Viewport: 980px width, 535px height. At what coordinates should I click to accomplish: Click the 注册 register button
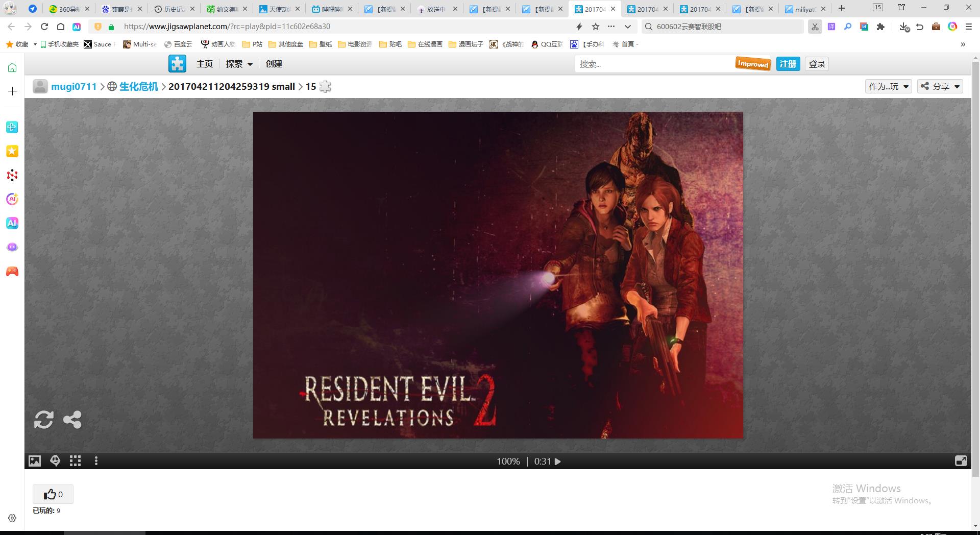(x=788, y=64)
